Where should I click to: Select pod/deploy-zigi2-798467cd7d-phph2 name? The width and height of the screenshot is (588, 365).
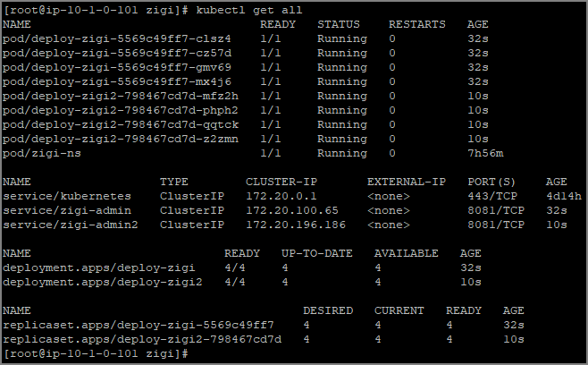(121, 110)
